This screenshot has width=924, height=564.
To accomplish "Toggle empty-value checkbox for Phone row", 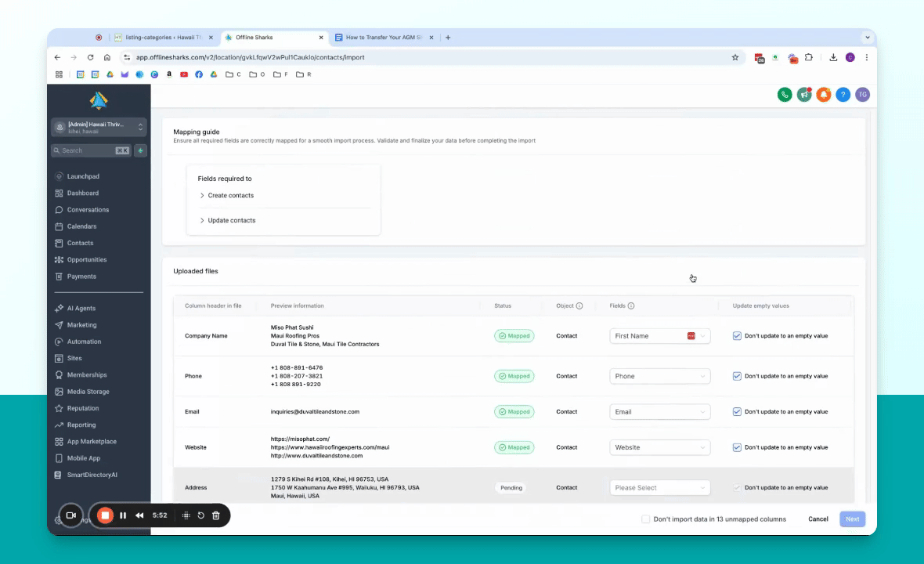I will [x=737, y=376].
